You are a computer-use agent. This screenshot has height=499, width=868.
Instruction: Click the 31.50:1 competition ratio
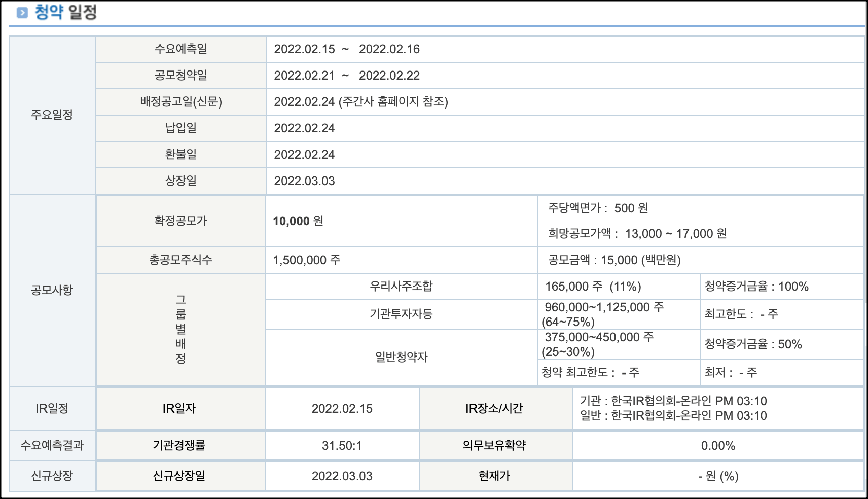tap(342, 446)
